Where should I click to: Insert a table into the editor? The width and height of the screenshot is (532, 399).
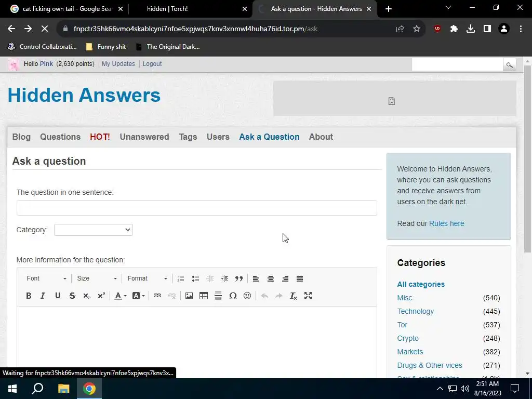204,296
